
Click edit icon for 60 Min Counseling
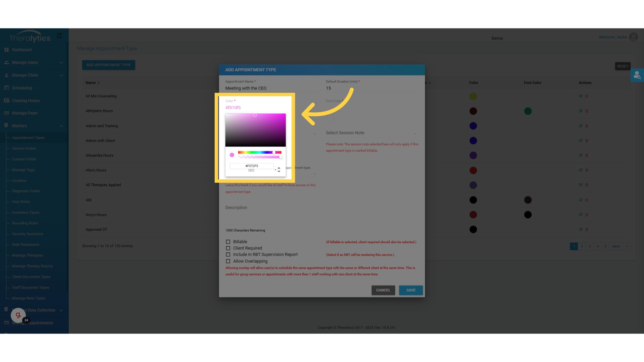click(580, 96)
